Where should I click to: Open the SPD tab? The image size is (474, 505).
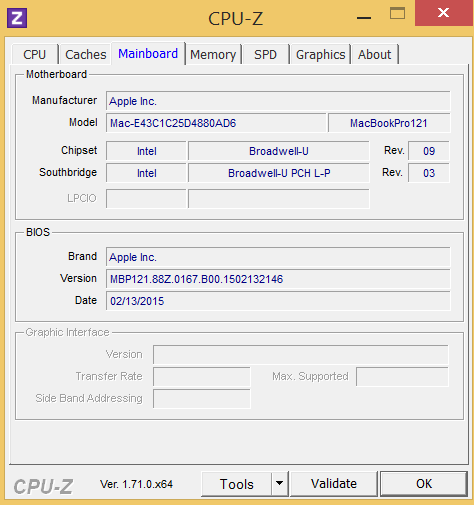click(265, 54)
